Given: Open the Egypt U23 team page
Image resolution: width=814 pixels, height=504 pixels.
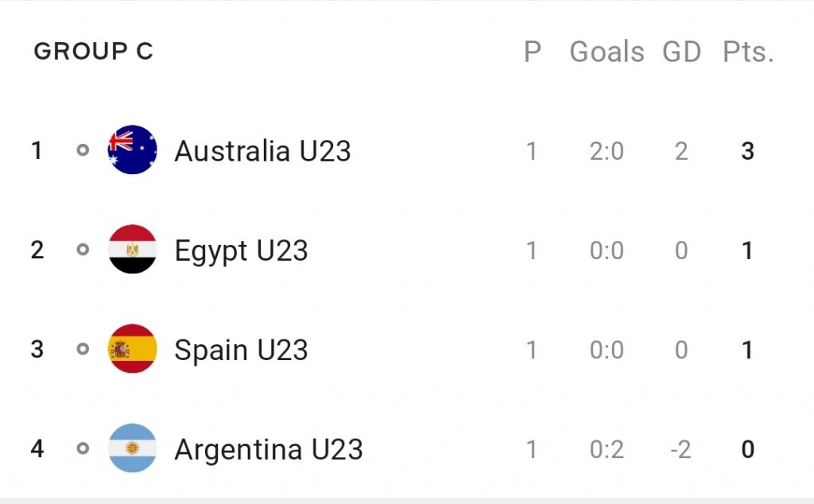Looking at the screenshot, I should 241,250.
